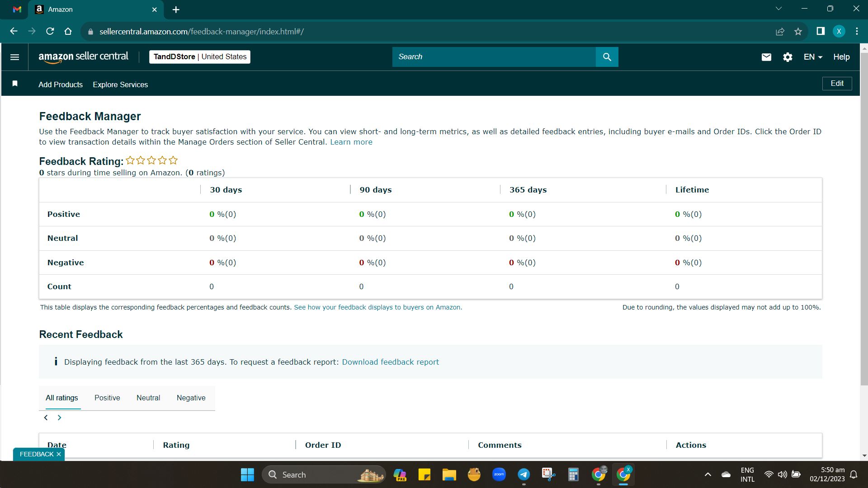Open the notifications bell in tray

coord(854,474)
